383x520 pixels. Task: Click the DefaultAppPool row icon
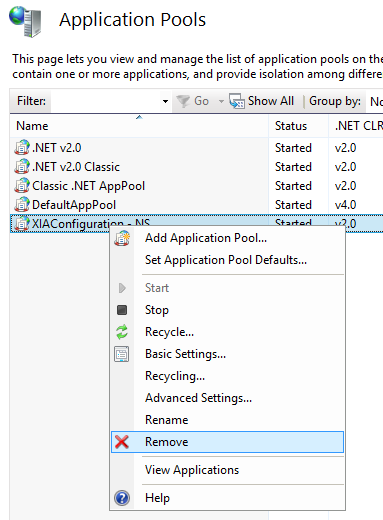pos(22,204)
